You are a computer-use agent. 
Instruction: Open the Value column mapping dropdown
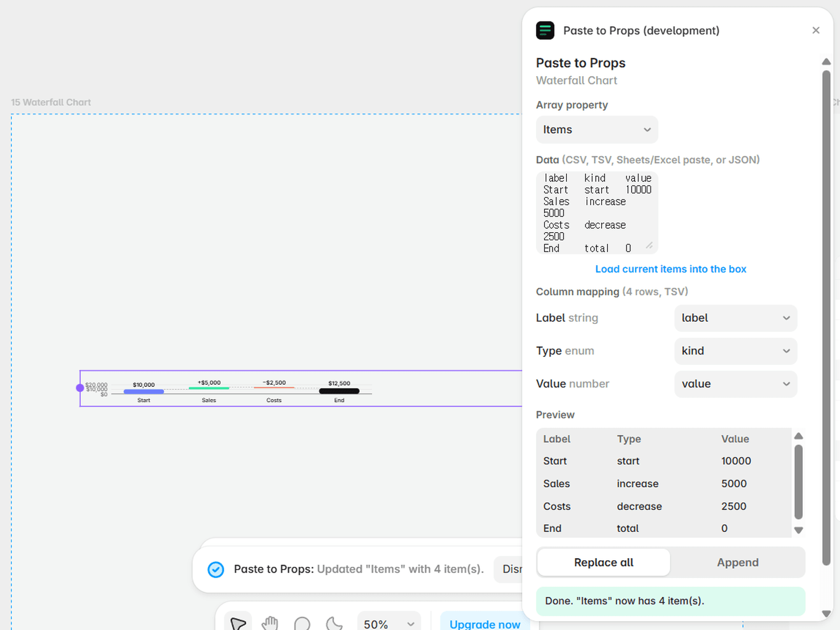point(736,384)
